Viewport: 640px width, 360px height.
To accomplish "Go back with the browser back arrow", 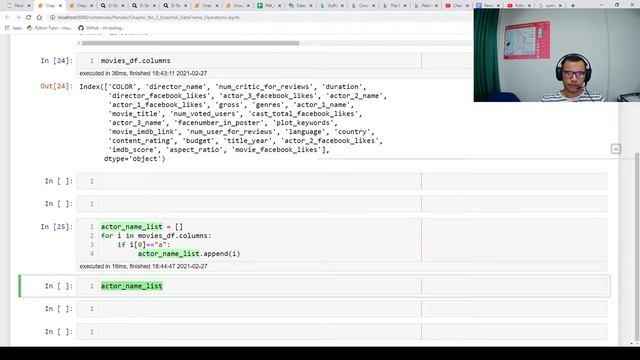I will [7, 18].
